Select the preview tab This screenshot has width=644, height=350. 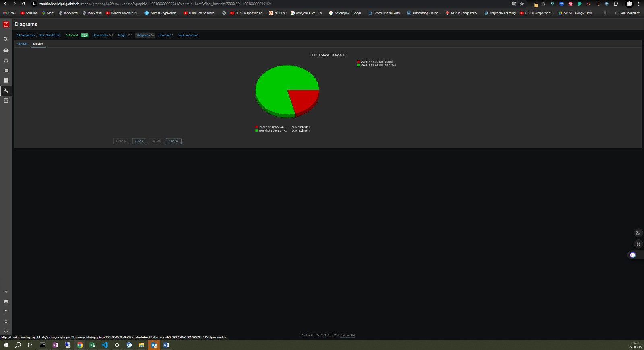pos(39,44)
